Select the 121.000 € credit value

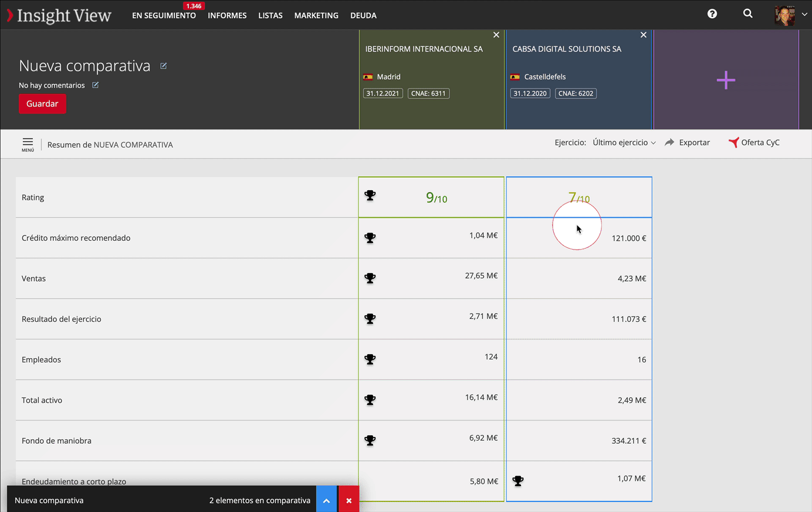(x=629, y=238)
